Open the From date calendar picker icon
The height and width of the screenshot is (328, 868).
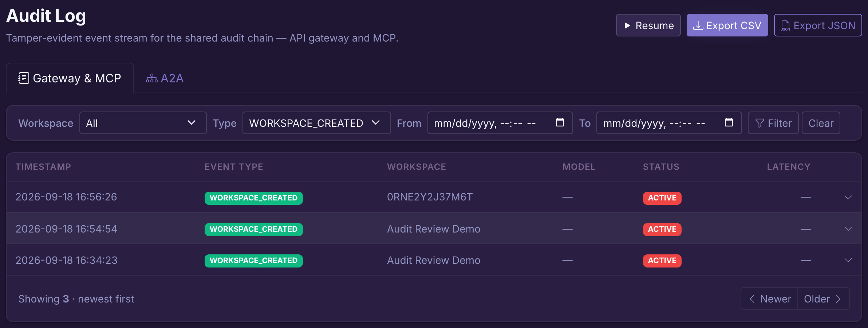(560, 122)
